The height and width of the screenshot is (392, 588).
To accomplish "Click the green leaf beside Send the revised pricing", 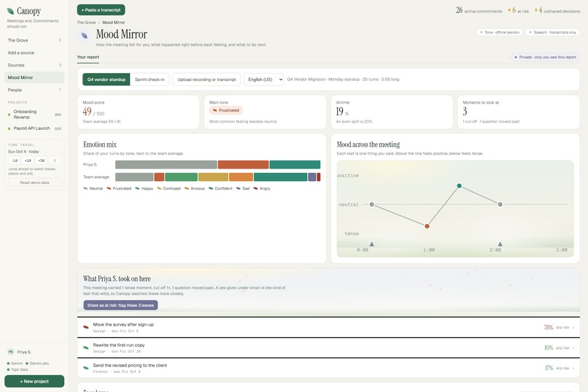I will tap(86, 368).
